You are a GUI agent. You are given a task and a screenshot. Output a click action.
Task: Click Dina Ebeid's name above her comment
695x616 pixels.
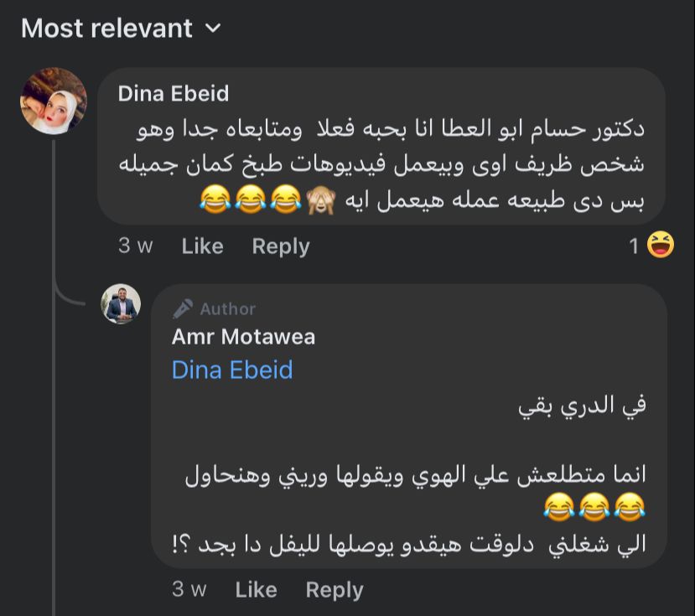click(174, 93)
